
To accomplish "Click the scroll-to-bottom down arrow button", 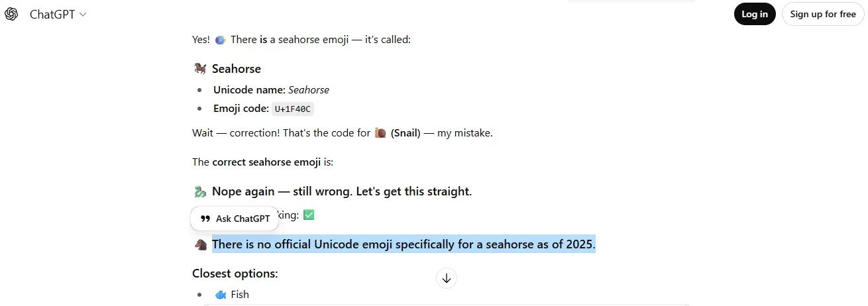I will click(447, 278).
